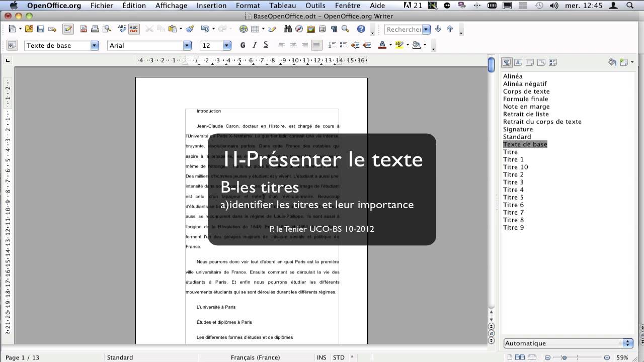The width and height of the screenshot is (644, 362).
Task: Open the Insertion menu
Action: [x=211, y=6]
